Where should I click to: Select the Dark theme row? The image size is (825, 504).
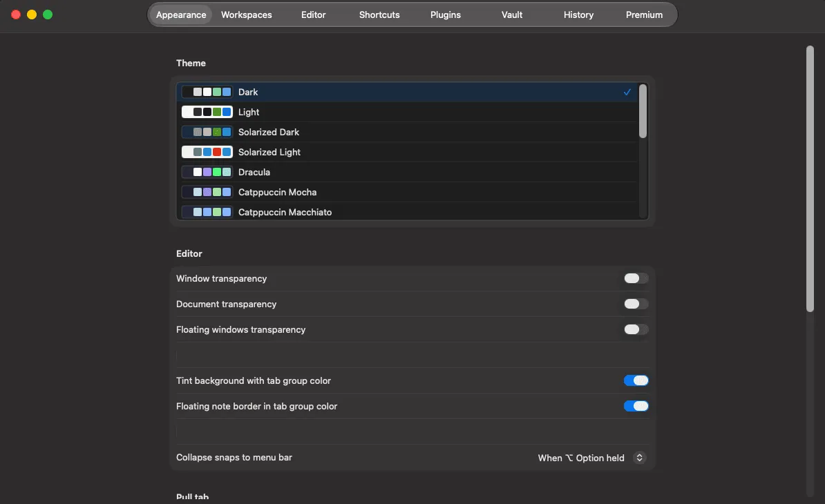click(407, 92)
